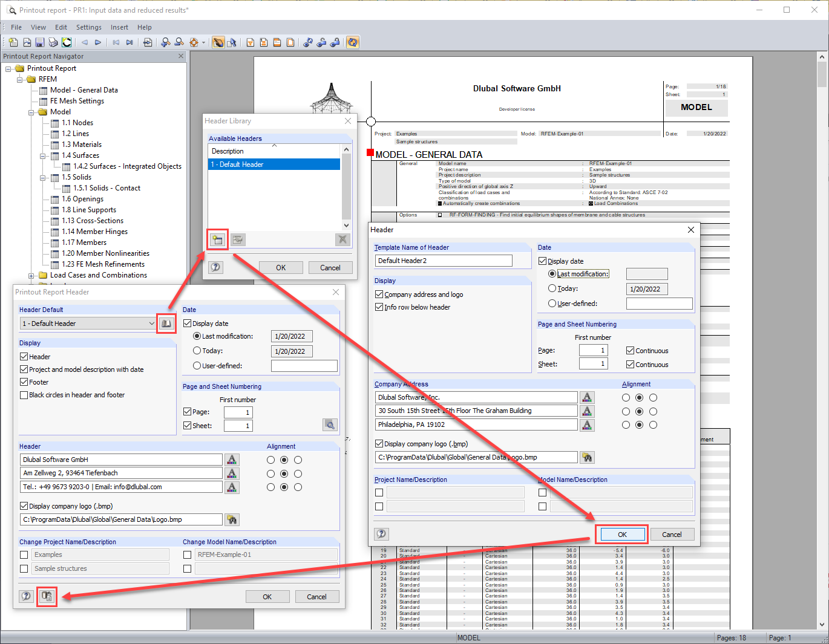The width and height of the screenshot is (829, 644).
Task: Toggle Company address and logo checkbox
Action: pos(379,294)
